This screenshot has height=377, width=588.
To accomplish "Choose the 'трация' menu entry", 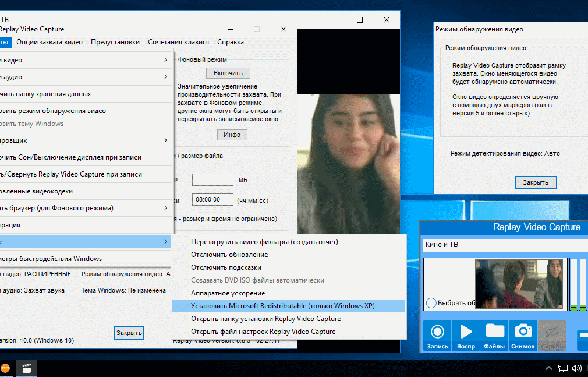I will (x=86, y=225).
